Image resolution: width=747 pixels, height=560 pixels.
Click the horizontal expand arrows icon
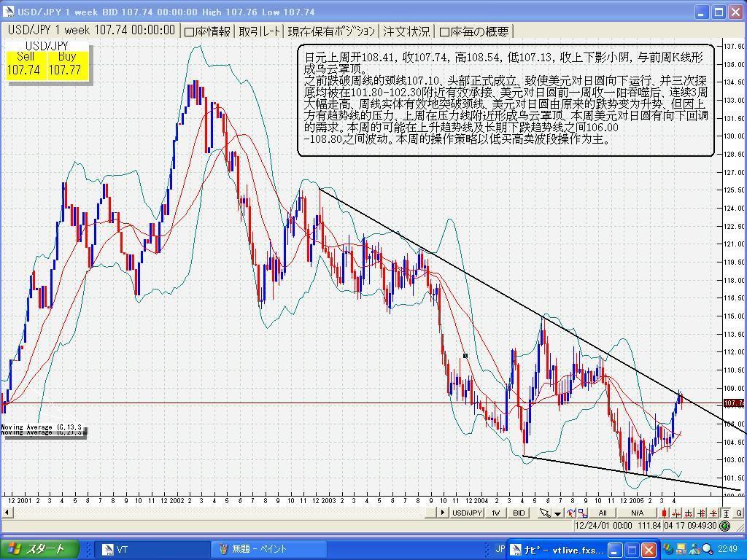[x=689, y=513]
